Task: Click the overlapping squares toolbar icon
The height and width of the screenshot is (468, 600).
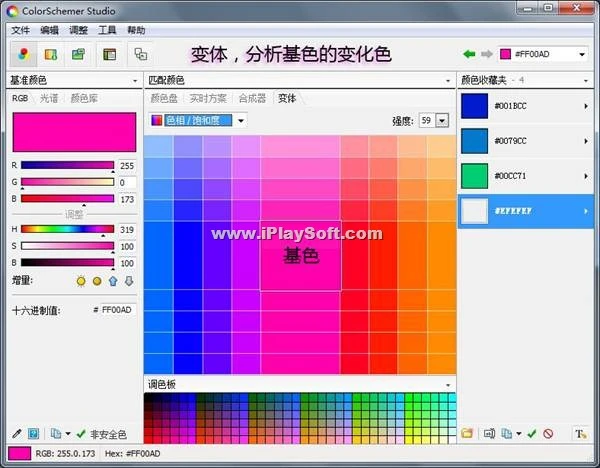Action: click(140, 54)
